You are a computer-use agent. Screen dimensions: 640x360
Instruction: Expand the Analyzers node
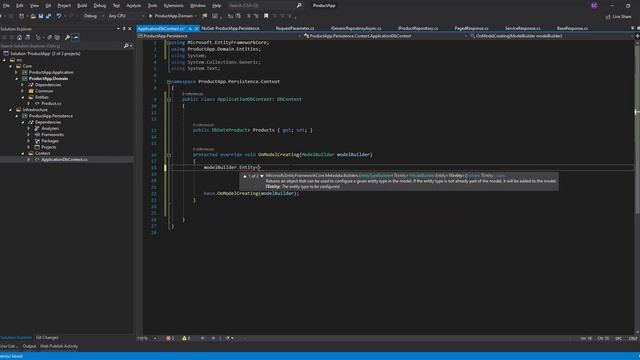29,128
